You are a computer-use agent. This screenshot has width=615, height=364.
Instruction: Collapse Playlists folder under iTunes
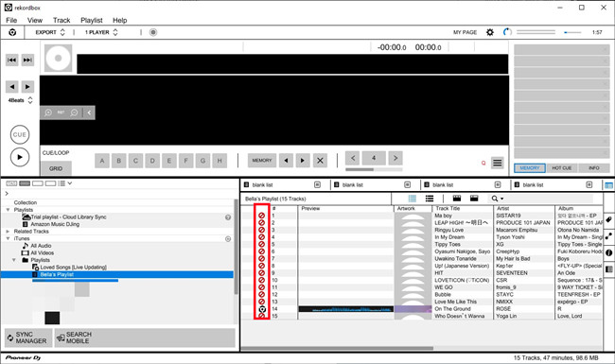(14, 260)
